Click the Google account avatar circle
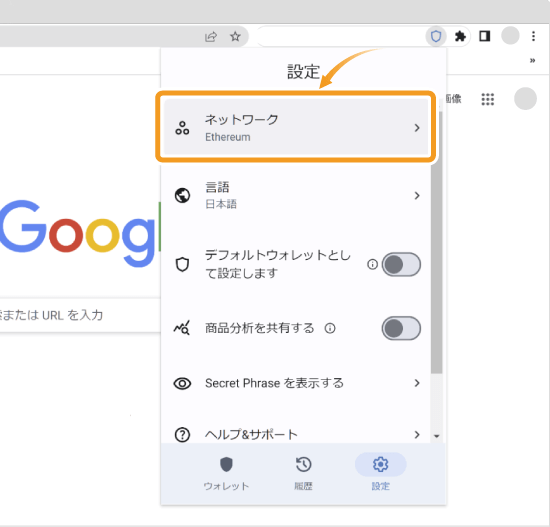 point(525,99)
